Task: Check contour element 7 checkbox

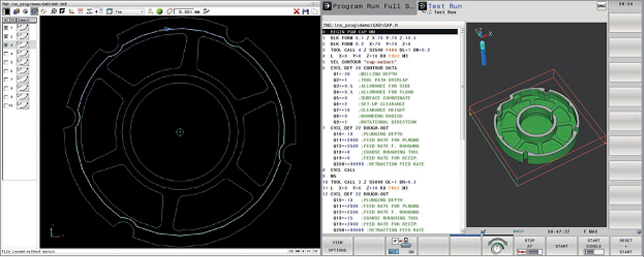Action: (x=6, y=79)
